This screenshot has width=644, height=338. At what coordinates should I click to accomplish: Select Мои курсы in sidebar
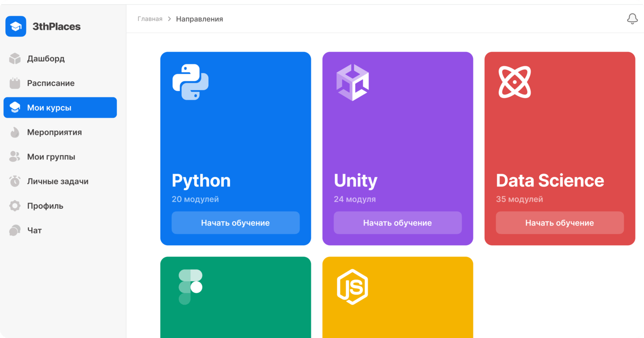point(60,108)
